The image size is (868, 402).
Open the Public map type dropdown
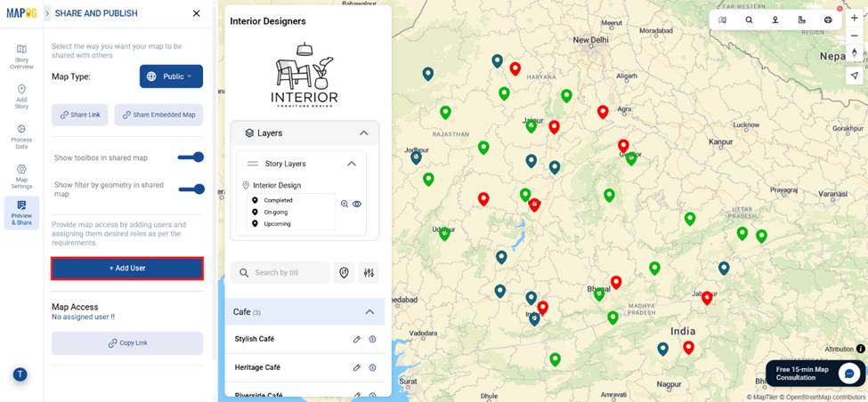pos(171,76)
